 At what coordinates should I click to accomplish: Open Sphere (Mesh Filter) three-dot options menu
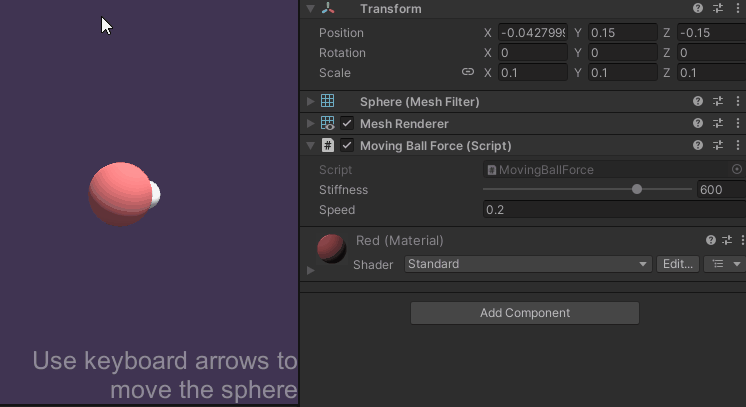coord(738,102)
